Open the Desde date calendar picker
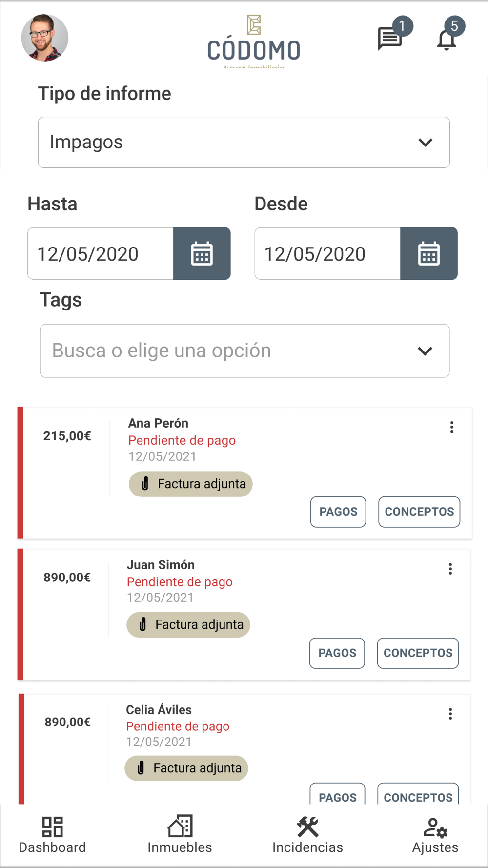 pyautogui.click(x=428, y=253)
